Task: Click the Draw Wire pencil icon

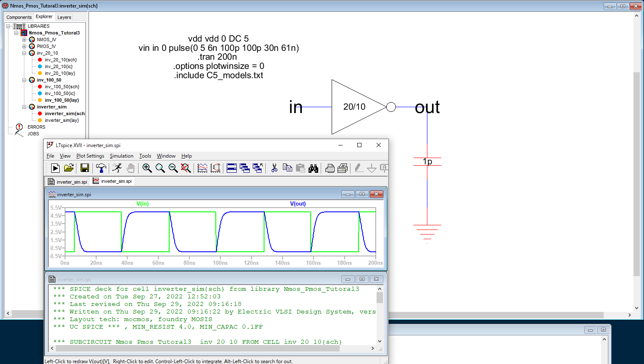Action: click(359, 168)
